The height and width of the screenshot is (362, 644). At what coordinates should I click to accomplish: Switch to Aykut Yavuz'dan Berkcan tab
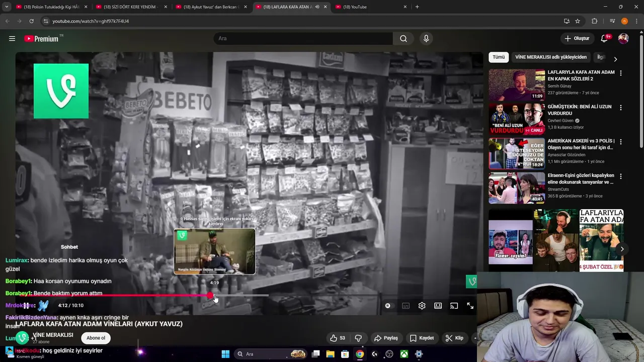[211, 7]
